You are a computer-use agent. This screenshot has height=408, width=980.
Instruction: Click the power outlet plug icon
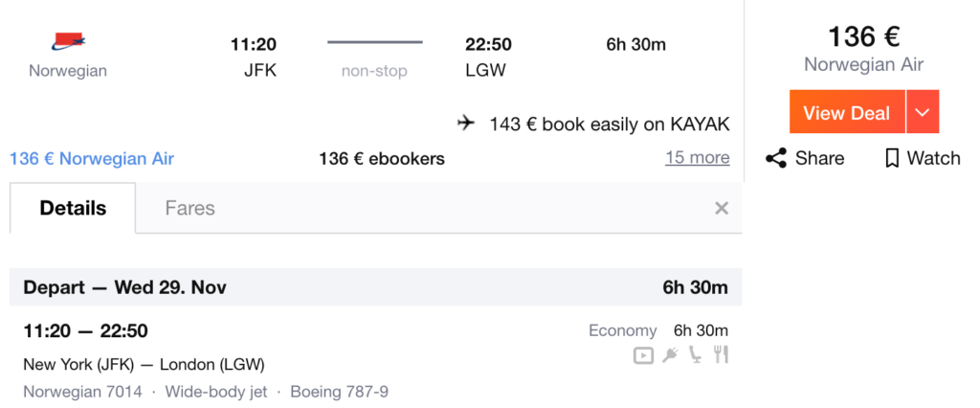coord(671,355)
